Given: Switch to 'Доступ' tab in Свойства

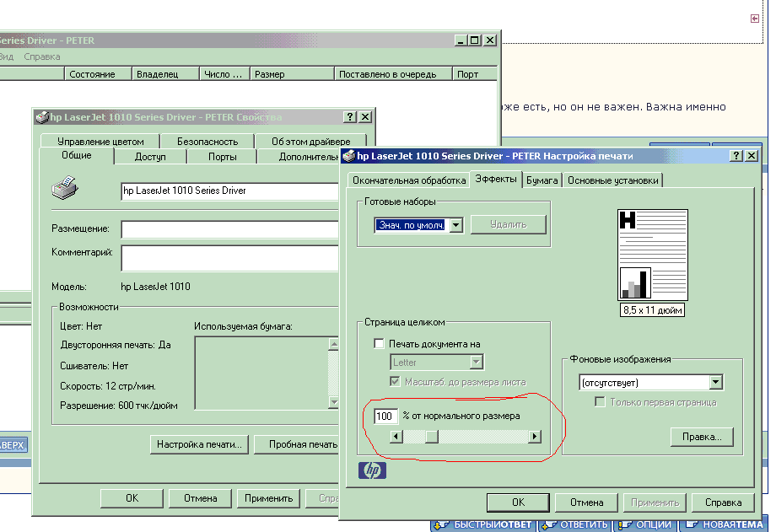Looking at the screenshot, I should click(150, 157).
